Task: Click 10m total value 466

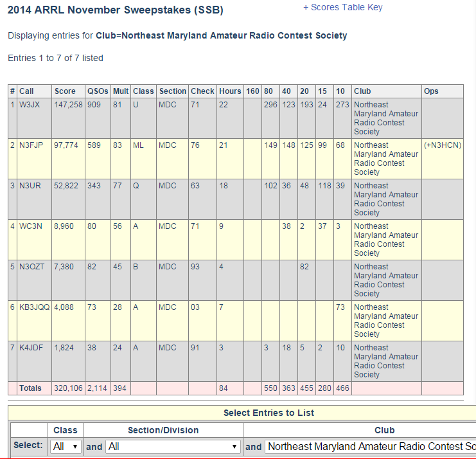Action: [x=342, y=388]
